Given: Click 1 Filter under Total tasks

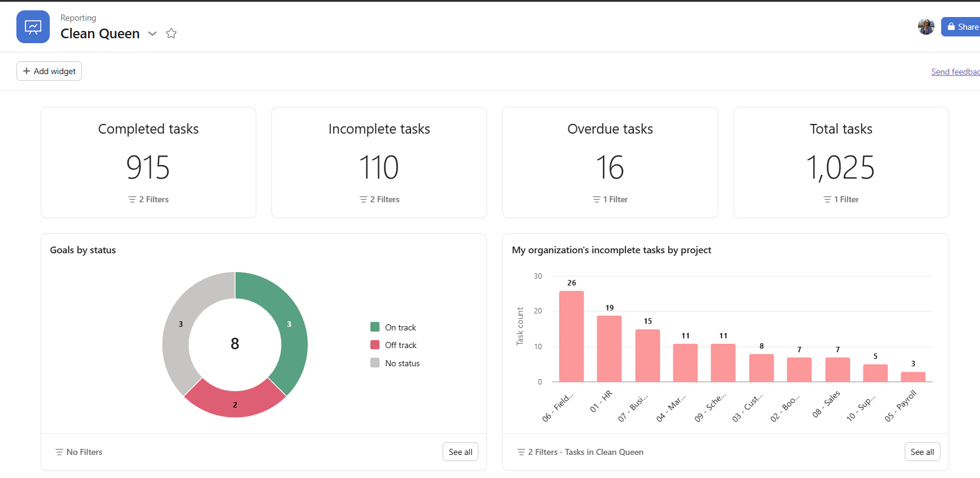Looking at the screenshot, I should click(840, 199).
